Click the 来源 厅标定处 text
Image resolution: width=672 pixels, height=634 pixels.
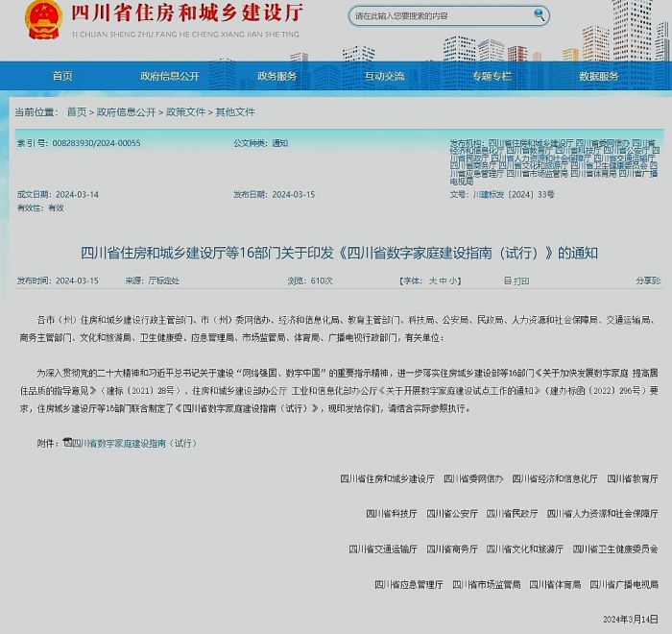(x=152, y=280)
